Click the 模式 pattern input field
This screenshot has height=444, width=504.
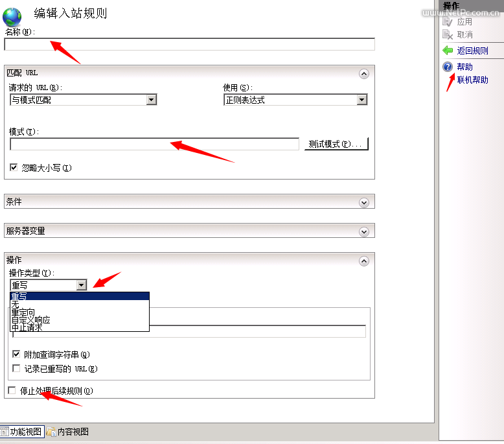click(155, 144)
